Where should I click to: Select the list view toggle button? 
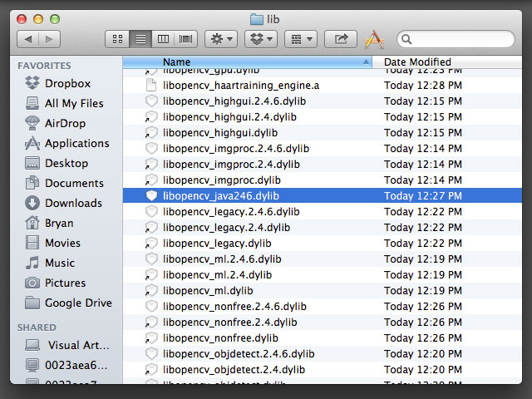coord(140,39)
